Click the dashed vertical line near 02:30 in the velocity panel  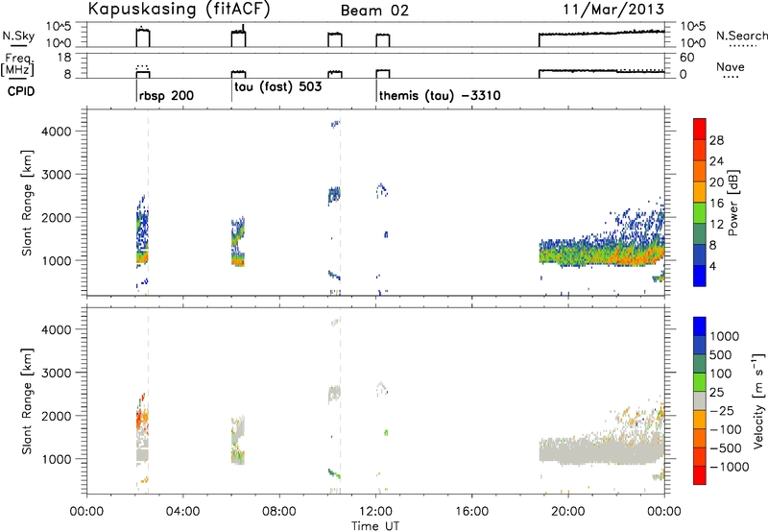[148, 401]
